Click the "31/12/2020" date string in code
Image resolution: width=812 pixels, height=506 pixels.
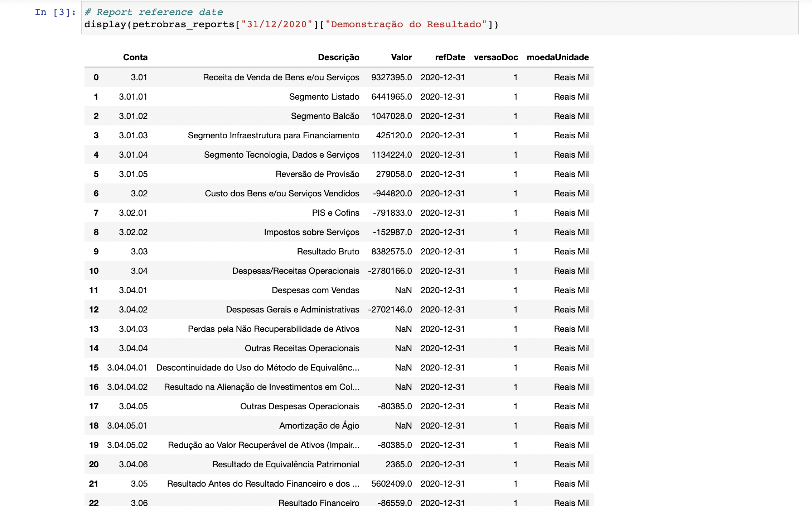pyautogui.click(x=277, y=24)
